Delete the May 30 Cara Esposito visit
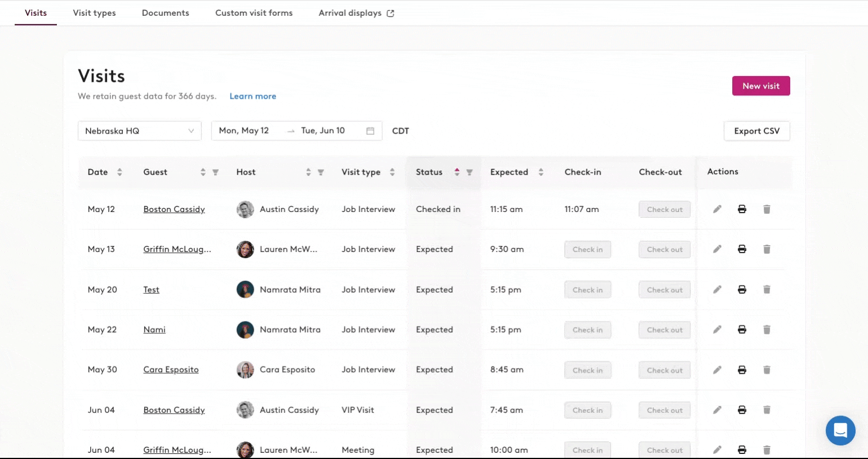Image resolution: width=868 pixels, height=459 pixels. pos(767,370)
